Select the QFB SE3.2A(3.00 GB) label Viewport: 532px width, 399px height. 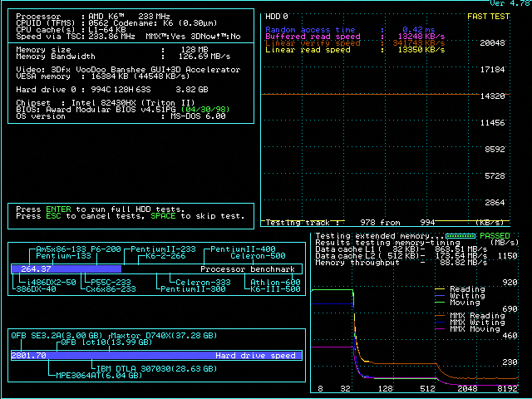[56, 336]
